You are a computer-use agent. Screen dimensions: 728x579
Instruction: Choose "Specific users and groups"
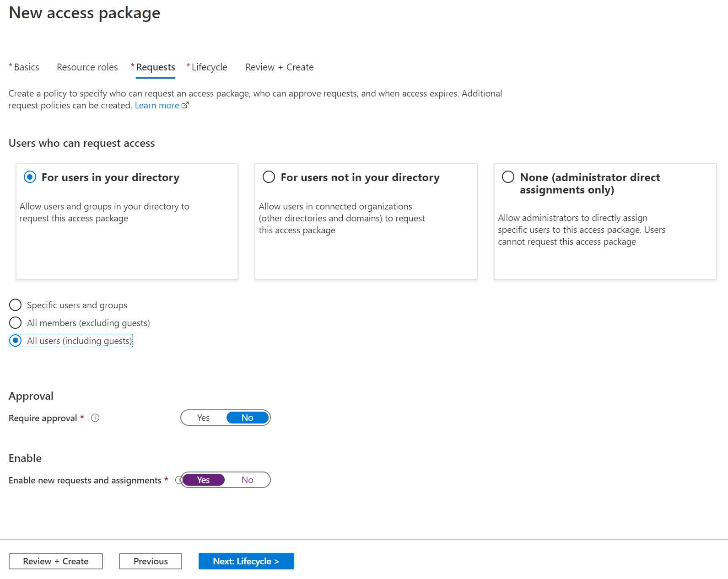(x=16, y=305)
